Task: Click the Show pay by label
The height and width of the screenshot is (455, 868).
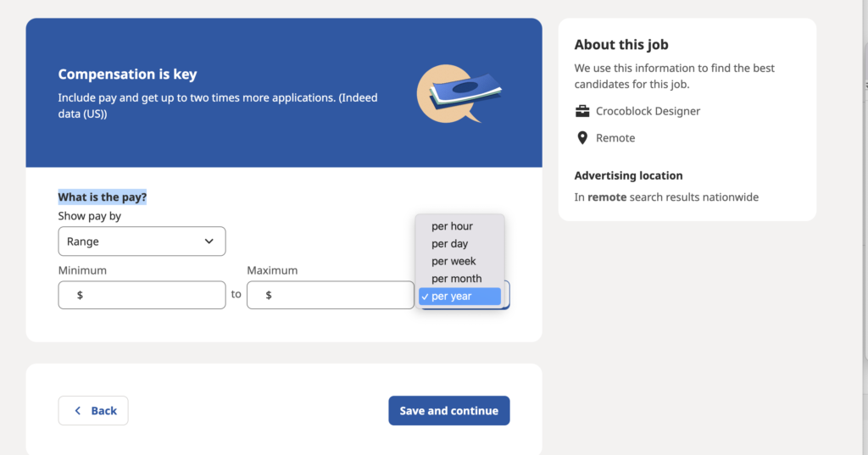Action: tap(90, 216)
